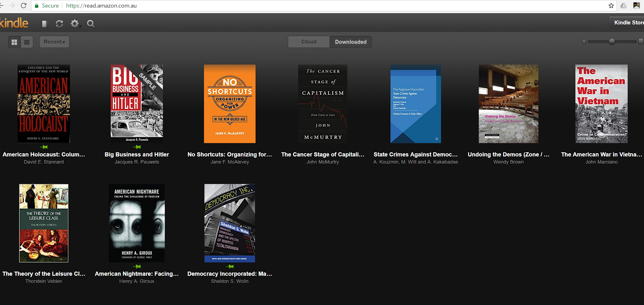Viewport: 644px width, 305px height.
Task: Click title 'Big Business and Hitler'
Action: 137,154
